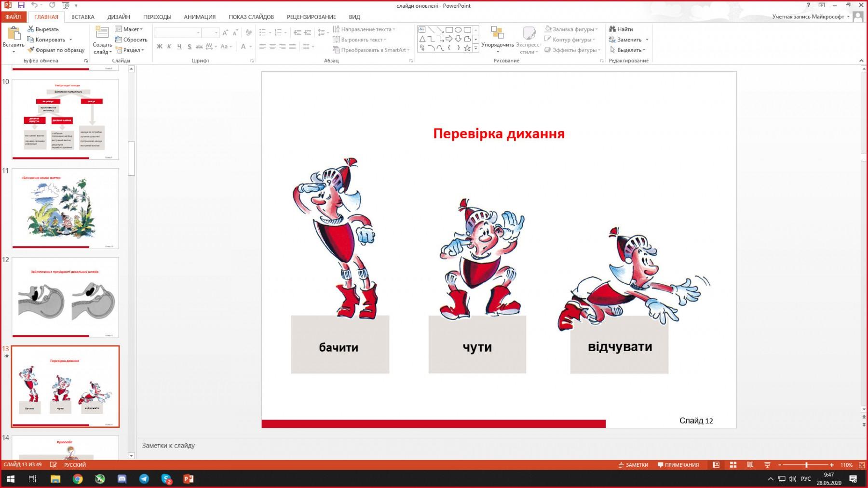Save the presentation from the quick access toolbar

click(x=21, y=5)
